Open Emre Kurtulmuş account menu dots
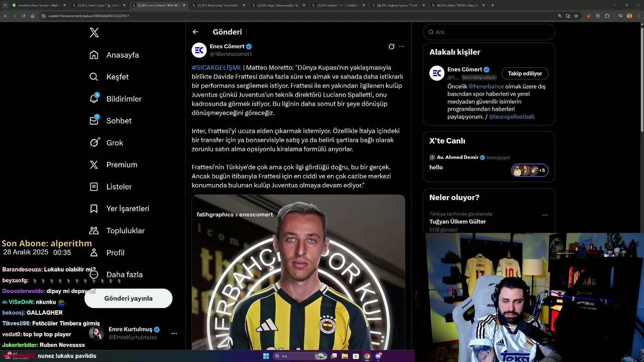Screen dimensions: 644x362 [174, 333]
